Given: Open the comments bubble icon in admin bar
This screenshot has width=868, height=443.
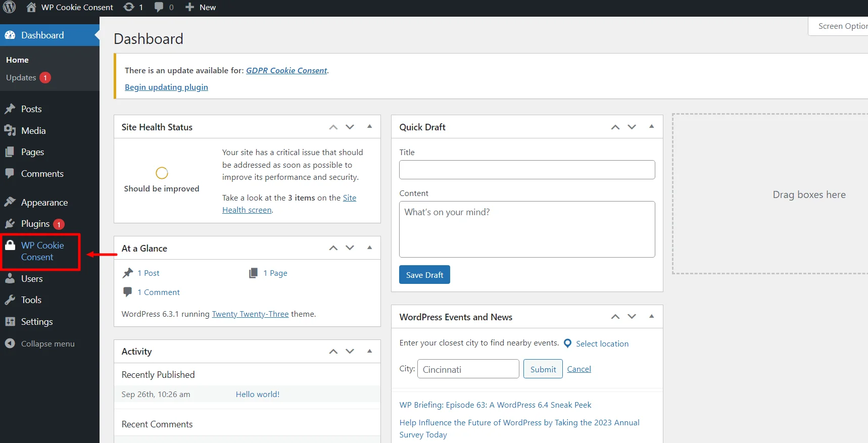Looking at the screenshot, I should tap(159, 7).
